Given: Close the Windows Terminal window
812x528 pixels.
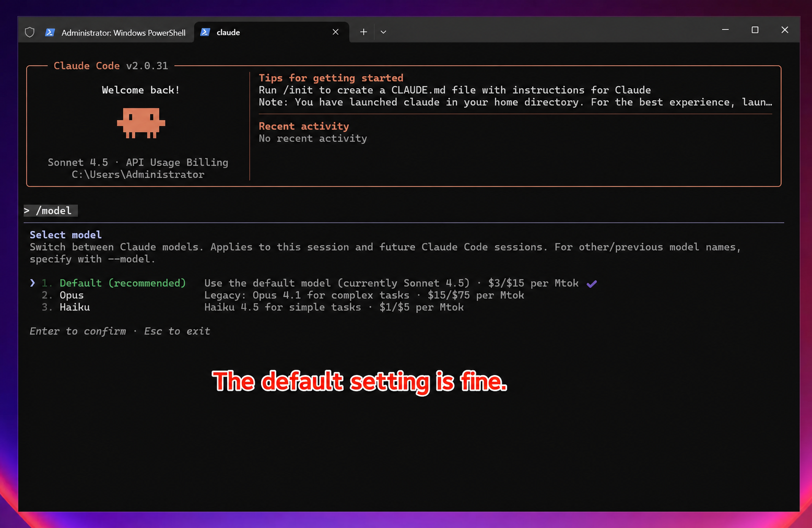Looking at the screenshot, I should 784,30.
